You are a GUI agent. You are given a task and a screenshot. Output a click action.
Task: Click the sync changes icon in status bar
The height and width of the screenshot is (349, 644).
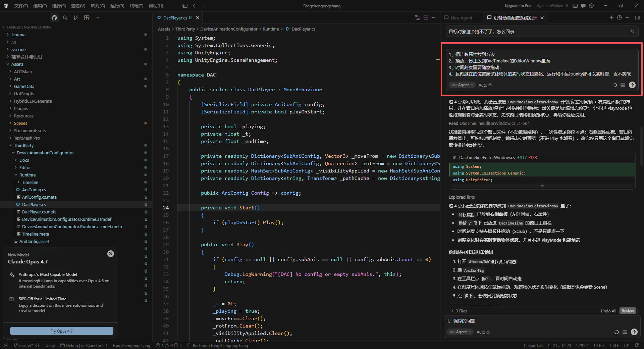(37, 345)
